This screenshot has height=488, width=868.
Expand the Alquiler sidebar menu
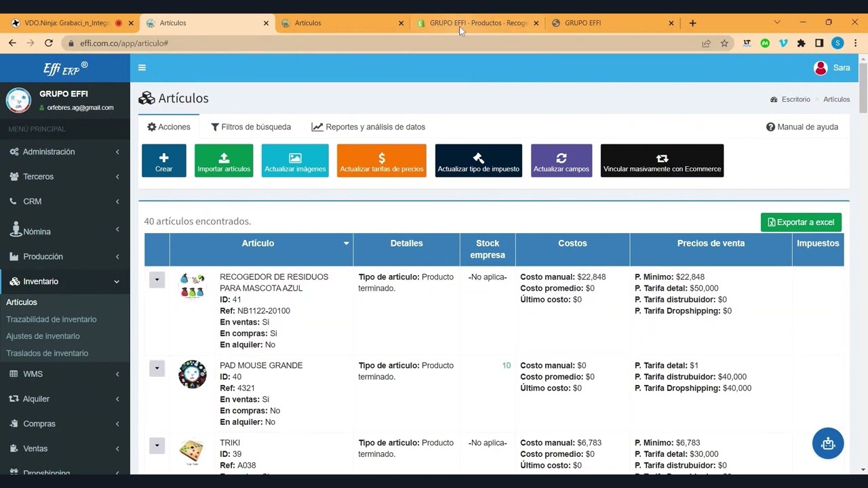65,399
